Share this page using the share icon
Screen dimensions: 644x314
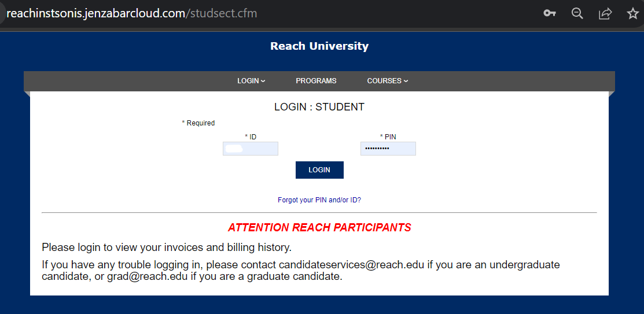click(x=605, y=13)
